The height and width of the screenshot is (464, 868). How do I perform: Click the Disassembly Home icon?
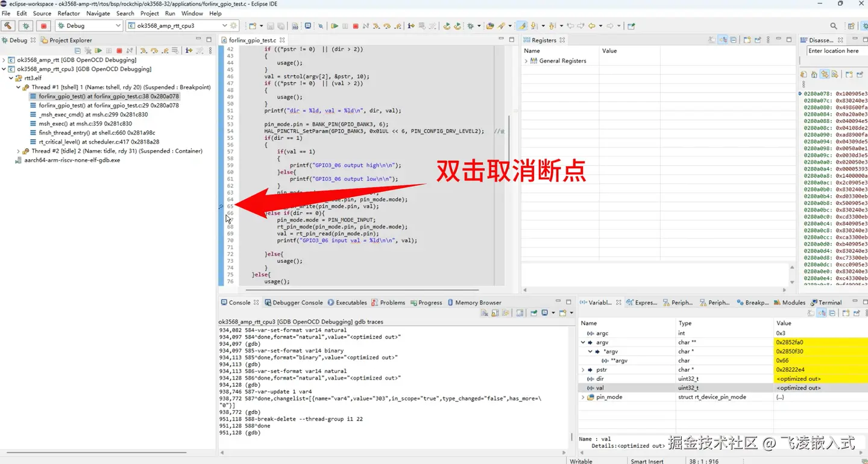tap(814, 74)
